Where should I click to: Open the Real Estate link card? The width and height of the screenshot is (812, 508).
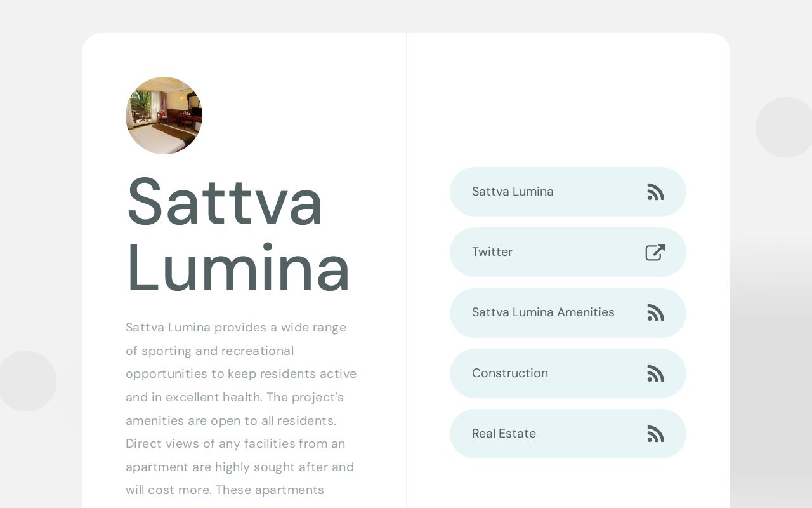[x=568, y=434]
